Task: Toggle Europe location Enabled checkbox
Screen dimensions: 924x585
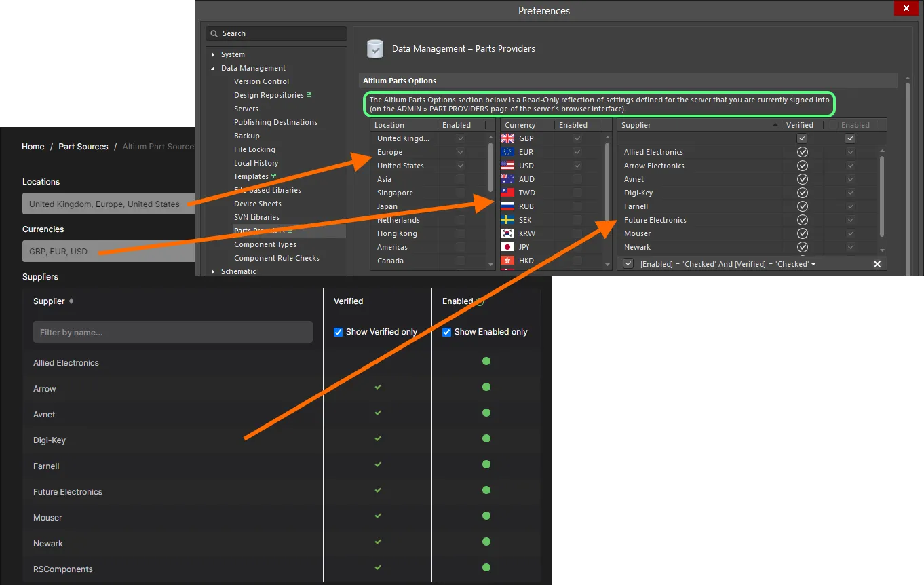Action: coord(461,152)
